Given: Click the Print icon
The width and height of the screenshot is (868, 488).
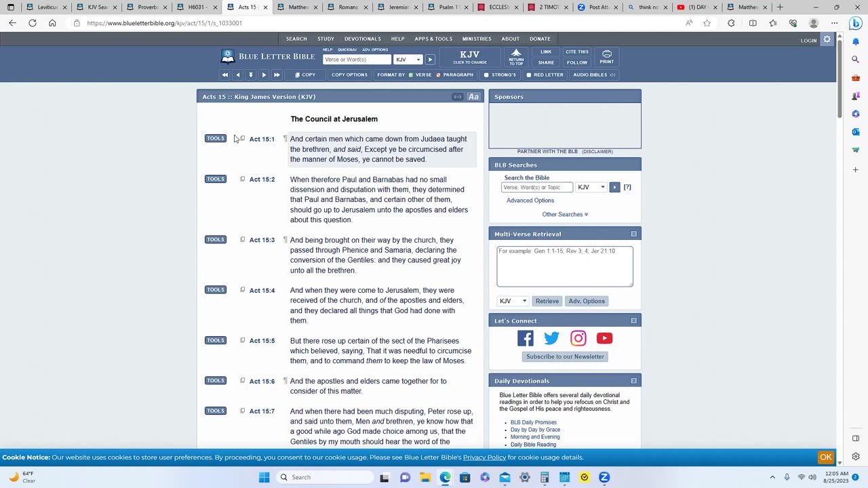Looking at the screenshot, I should [x=607, y=57].
